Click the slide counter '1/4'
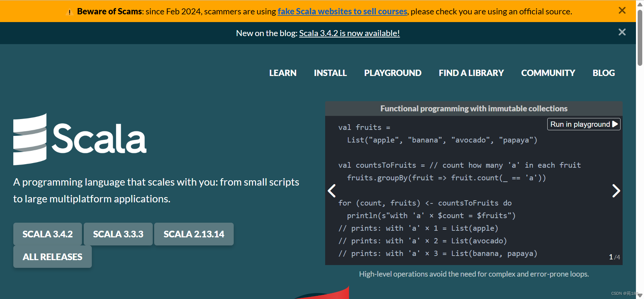Viewport: 644px width, 299px height. pyautogui.click(x=615, y=257)
